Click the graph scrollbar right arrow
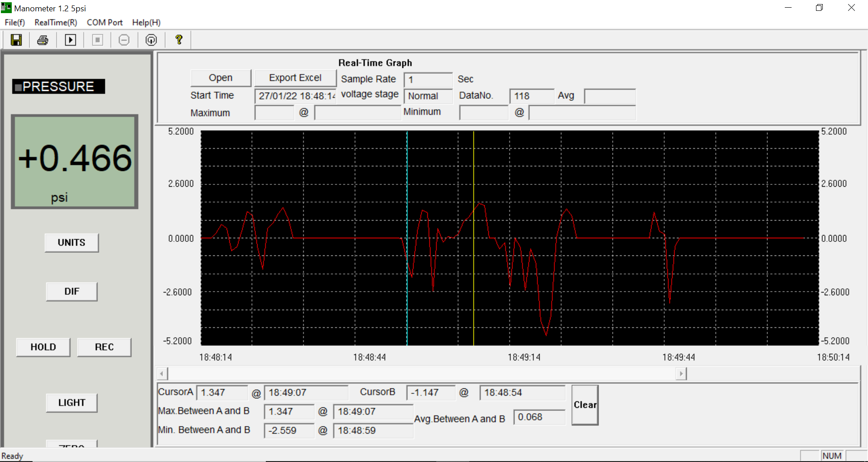868x462 pixels. point(681,374)
